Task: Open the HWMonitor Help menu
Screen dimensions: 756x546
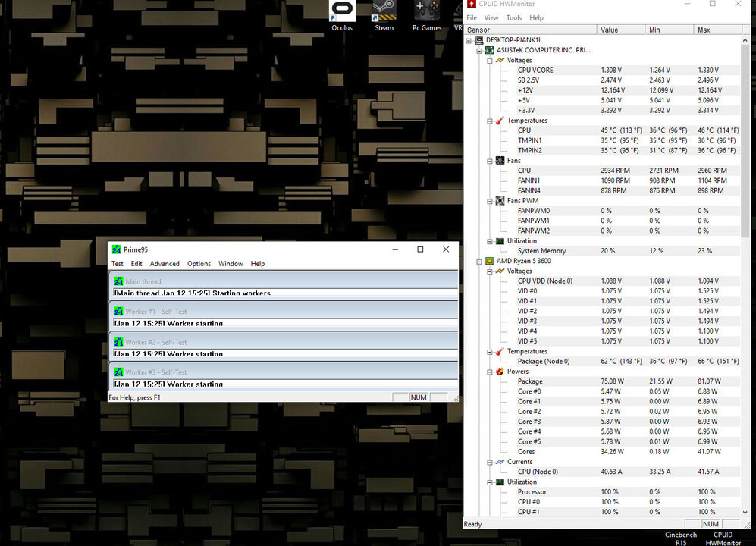Action: tap(536, 18)
